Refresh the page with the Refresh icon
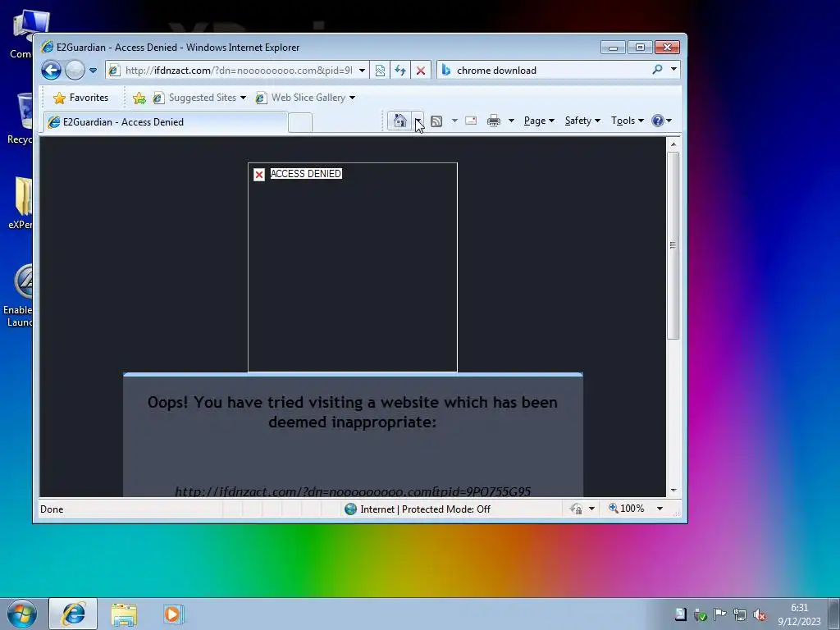This screenshot has width=840, height=630. tap(400, 71)
